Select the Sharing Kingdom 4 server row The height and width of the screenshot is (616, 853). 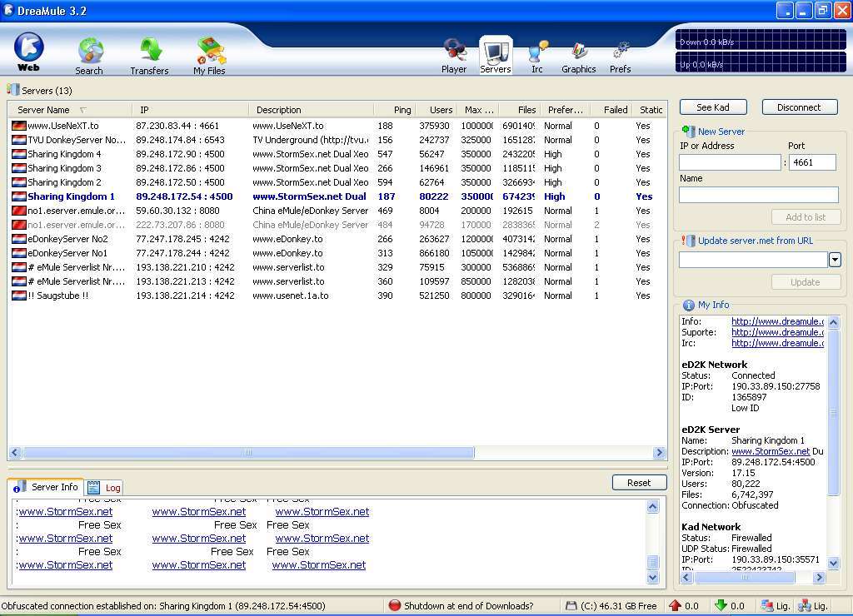click(x=337, y=154)
